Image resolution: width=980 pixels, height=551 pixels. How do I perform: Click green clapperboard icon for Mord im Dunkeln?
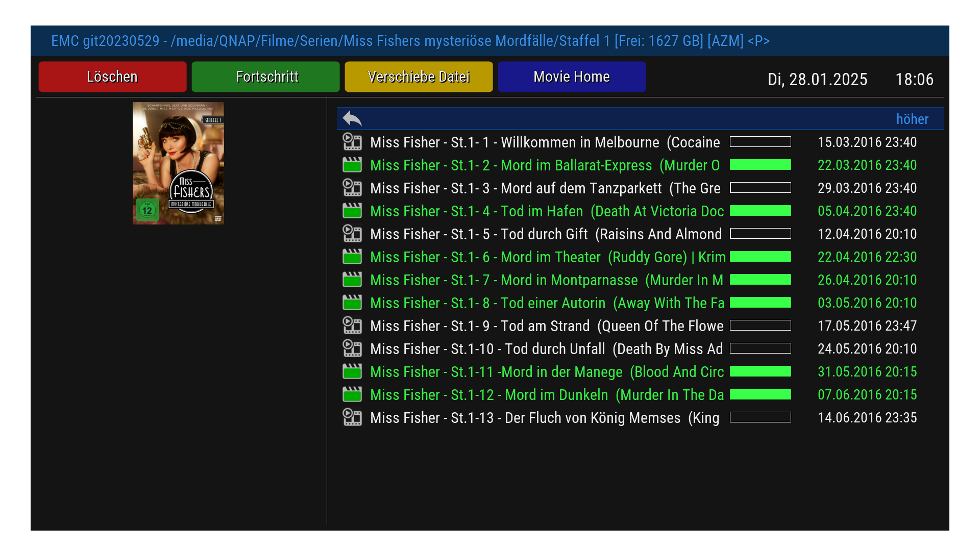click(x=352, y=394)
